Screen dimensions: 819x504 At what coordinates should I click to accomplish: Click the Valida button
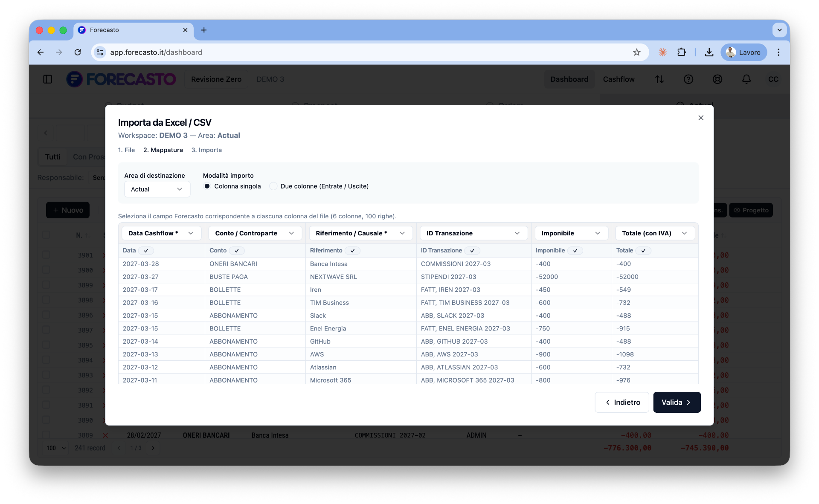676,403
